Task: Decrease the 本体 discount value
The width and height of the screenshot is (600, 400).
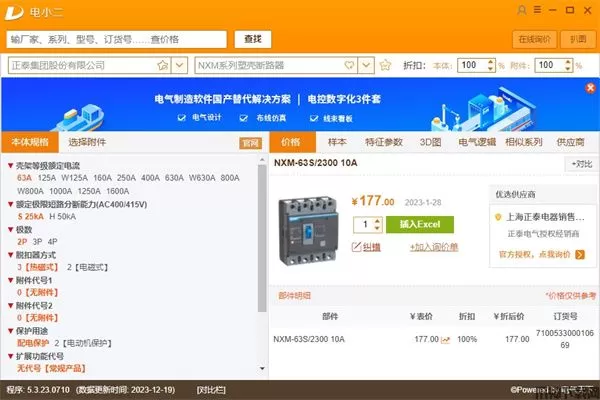Action: point(491,69)
